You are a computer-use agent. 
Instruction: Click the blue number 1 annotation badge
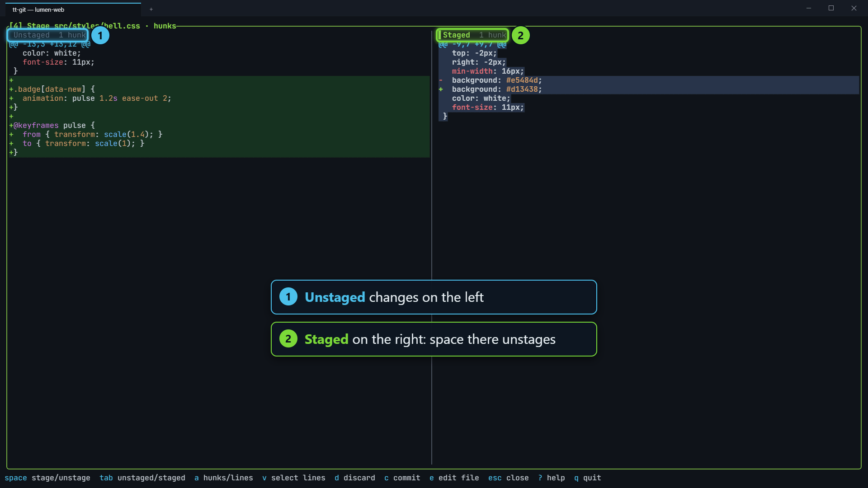point(100,35)
